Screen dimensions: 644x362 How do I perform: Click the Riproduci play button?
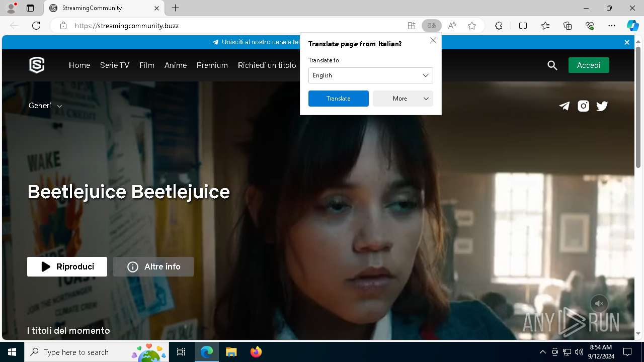(x=67, y=267)
